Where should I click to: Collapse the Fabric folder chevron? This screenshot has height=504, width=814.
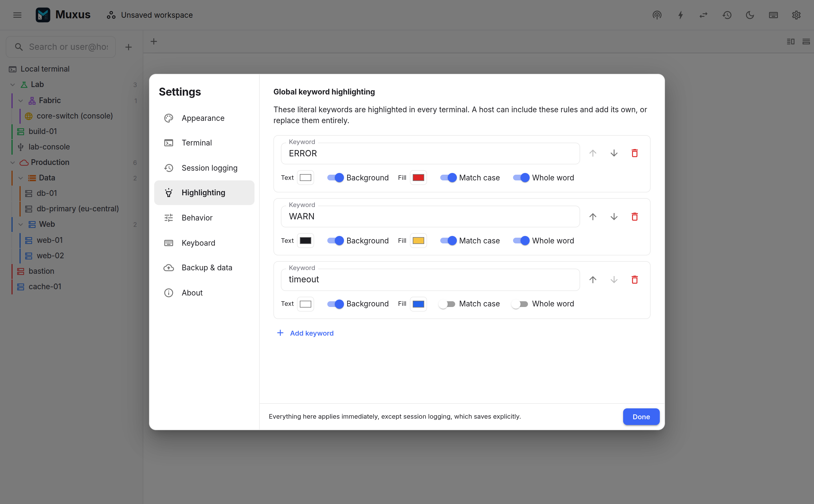coord(21,100)
